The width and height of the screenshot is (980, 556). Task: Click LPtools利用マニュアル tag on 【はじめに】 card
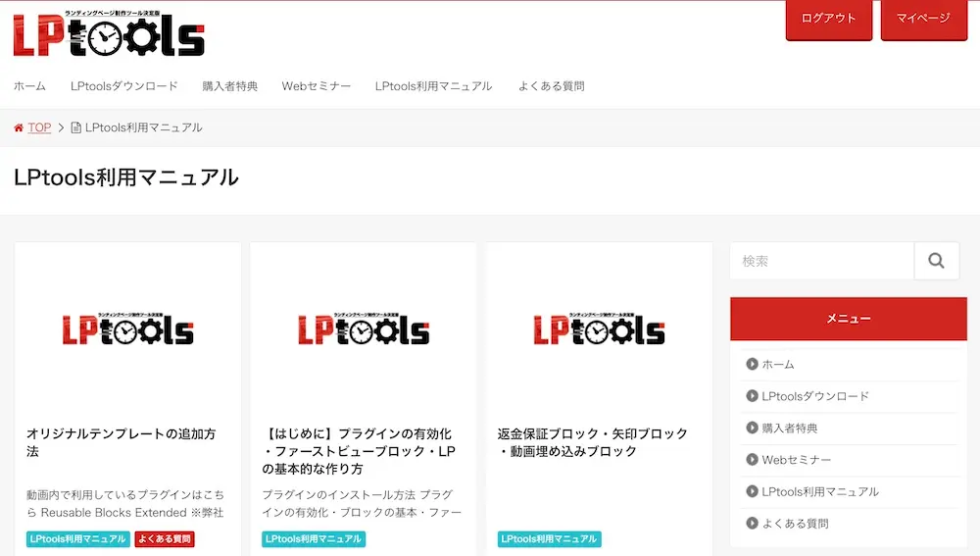pos(314,538)
